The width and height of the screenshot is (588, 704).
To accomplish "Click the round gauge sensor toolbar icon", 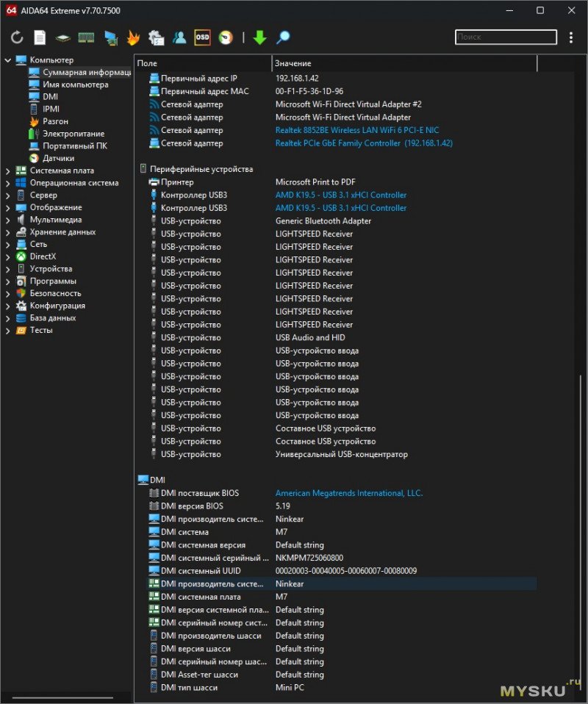I will tap(226, 37).
